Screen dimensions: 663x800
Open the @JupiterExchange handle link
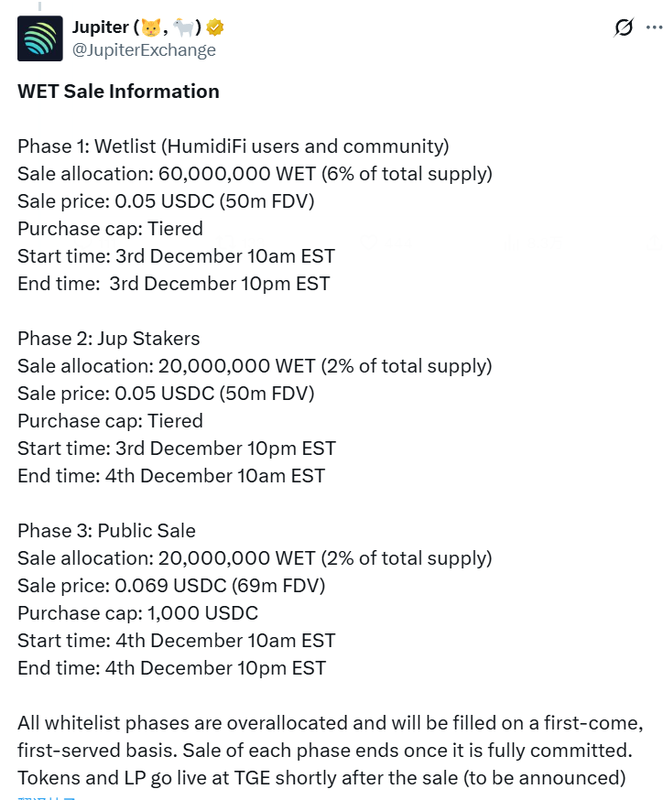(x=144, y=49)
